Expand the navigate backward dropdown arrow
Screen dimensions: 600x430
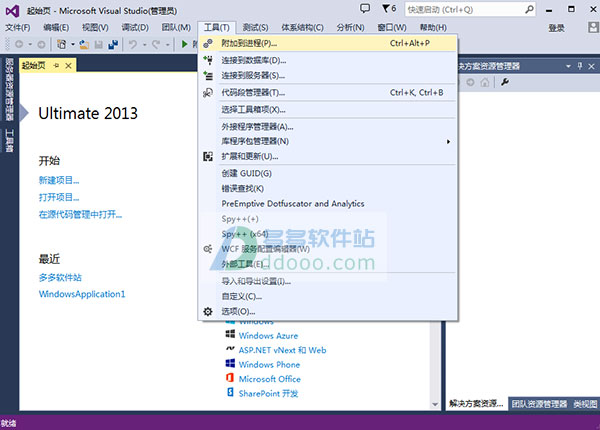(x=30, y=45)
